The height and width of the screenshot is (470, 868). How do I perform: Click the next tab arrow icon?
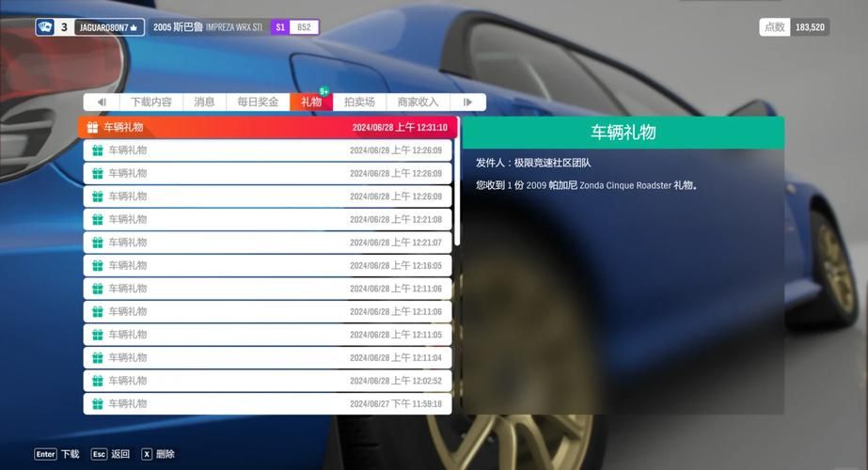467,102
